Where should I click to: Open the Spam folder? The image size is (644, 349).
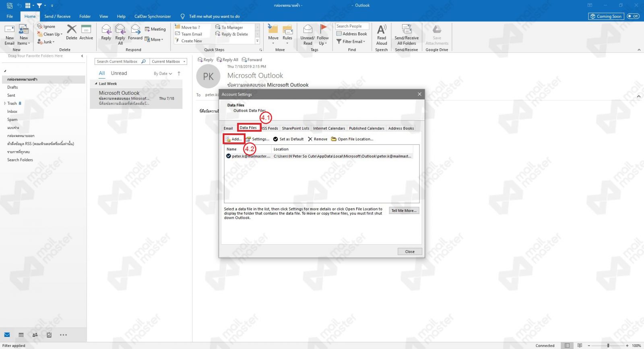click(12, 120)
